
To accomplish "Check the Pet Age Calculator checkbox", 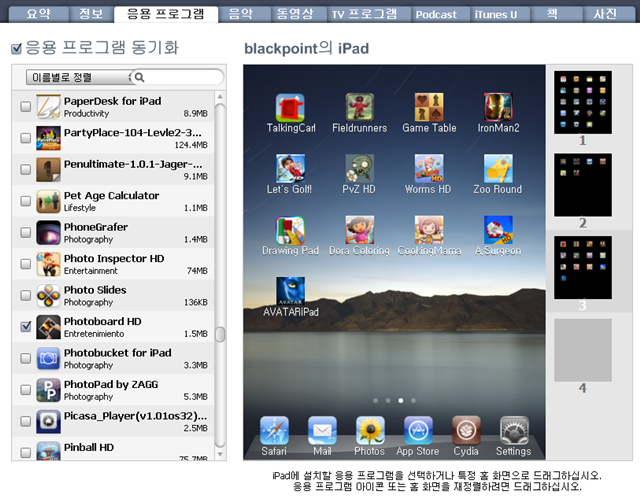I will click(25, 201).
